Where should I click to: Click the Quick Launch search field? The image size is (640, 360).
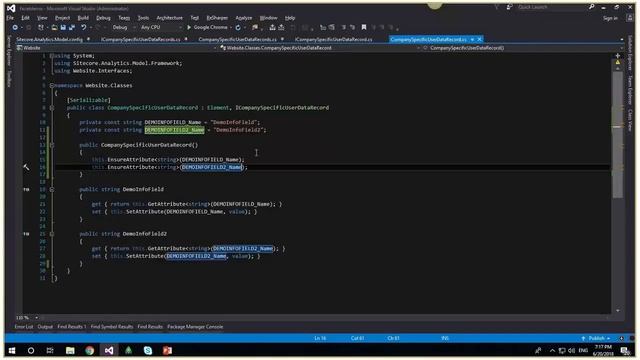tap(551, 7)
